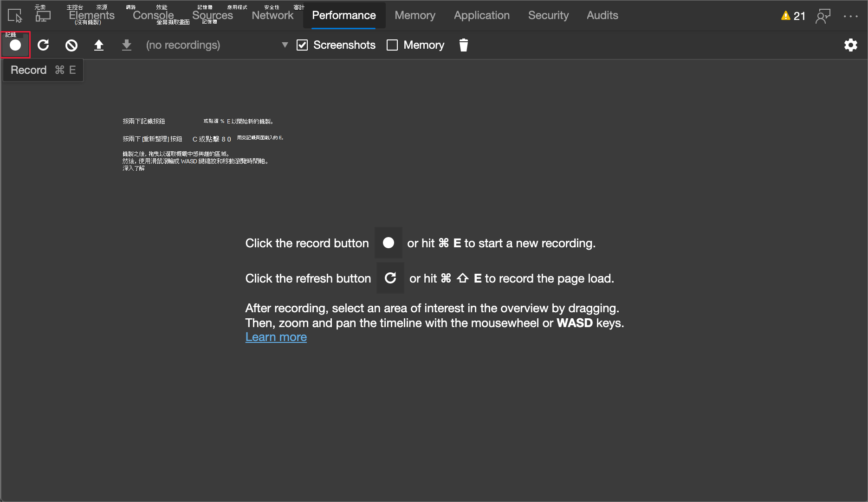
Task: Enable the Memory checkbox in toolbar
Action: [392, 45]
